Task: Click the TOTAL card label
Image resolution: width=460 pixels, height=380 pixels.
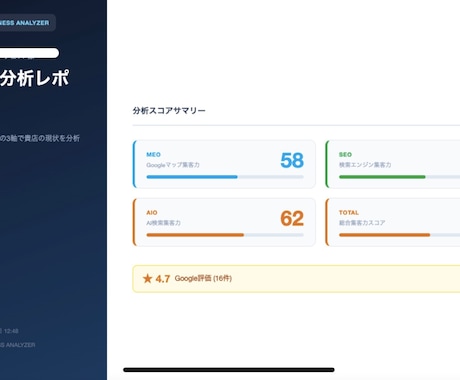Action: pyautogui.click(x=349, y=213)
